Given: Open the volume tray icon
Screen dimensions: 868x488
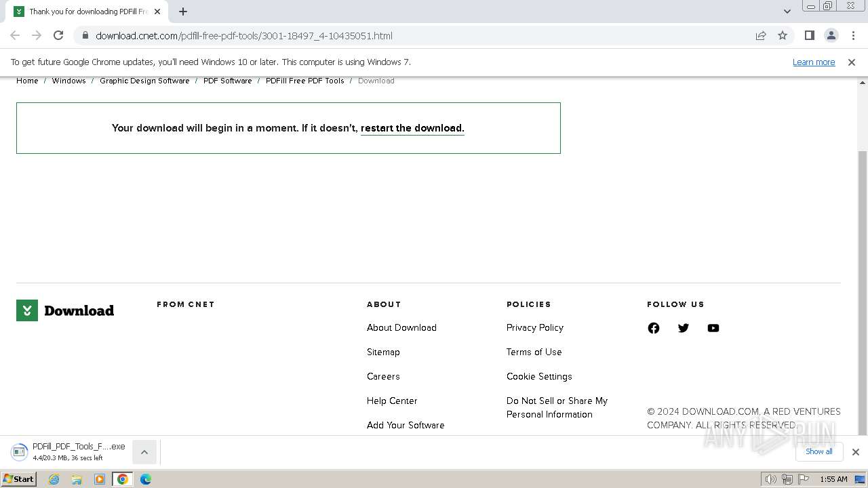Looking at the screenshot, I should 771,479.
